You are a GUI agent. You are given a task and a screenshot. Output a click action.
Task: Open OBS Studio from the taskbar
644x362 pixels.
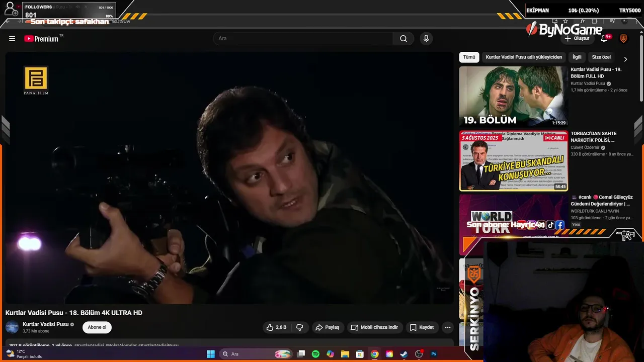[x=419, y=354]
